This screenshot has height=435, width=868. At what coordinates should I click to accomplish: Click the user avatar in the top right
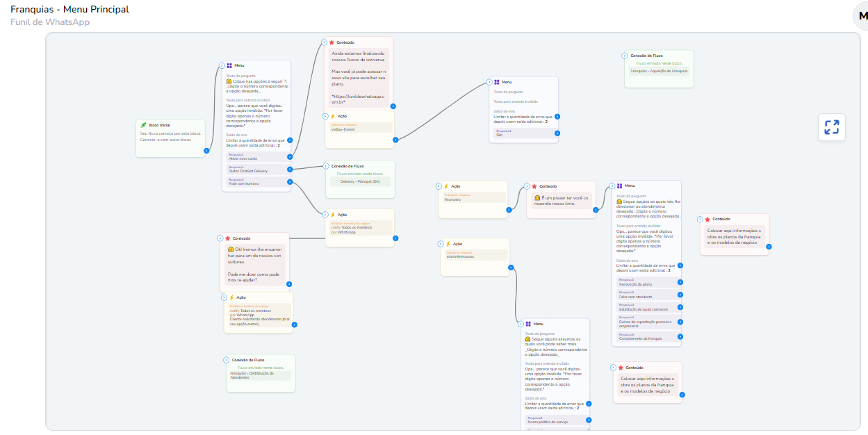coord(860,16)
